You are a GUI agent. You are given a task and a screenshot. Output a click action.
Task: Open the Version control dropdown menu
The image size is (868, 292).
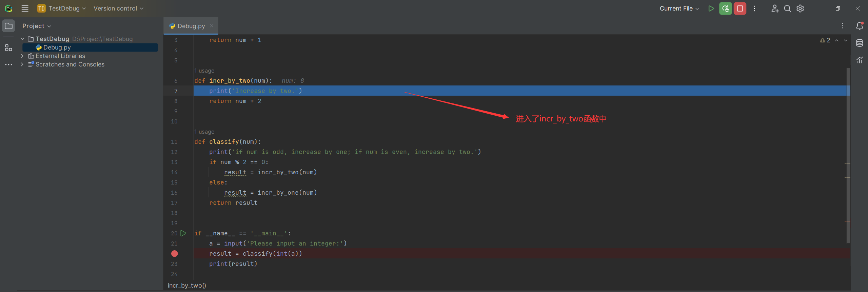click(118, 8)
